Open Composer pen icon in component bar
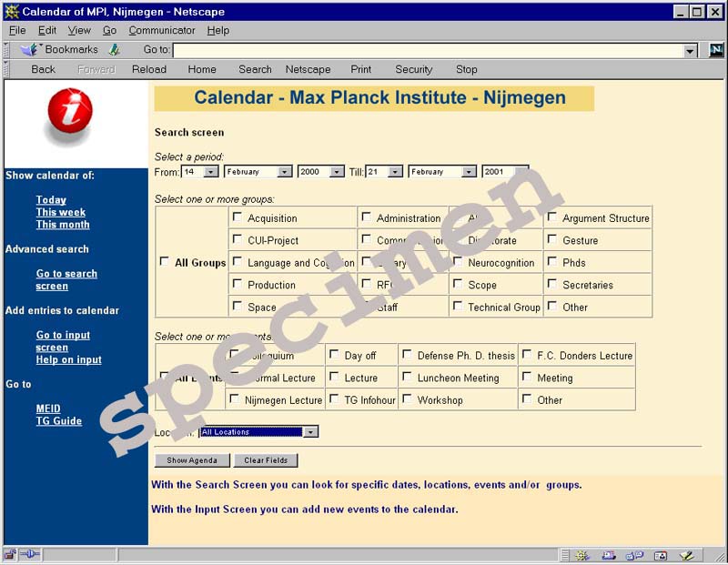728x565 pixels. (686, 555)
